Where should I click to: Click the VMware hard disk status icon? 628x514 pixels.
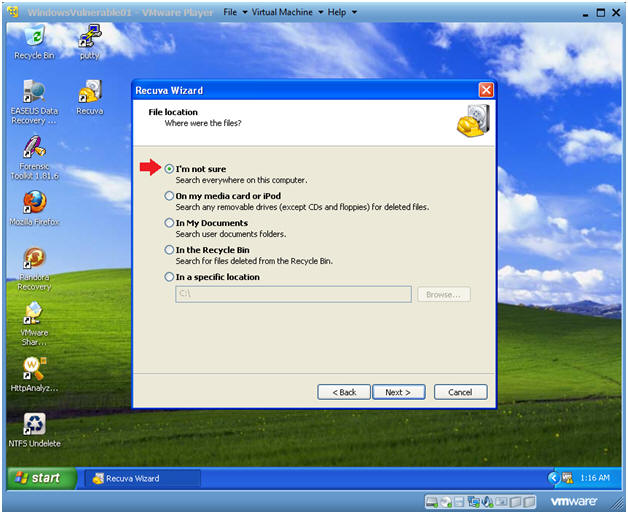tap(432, 502)
